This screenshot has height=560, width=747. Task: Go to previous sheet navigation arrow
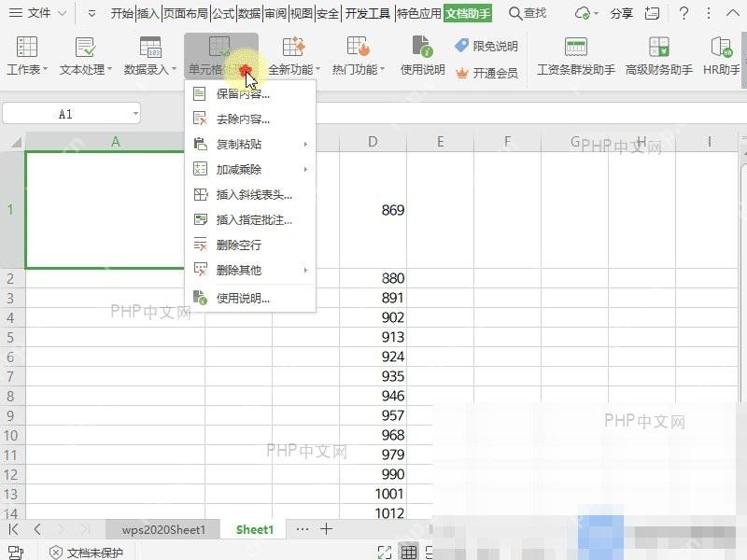pos(37,529)
